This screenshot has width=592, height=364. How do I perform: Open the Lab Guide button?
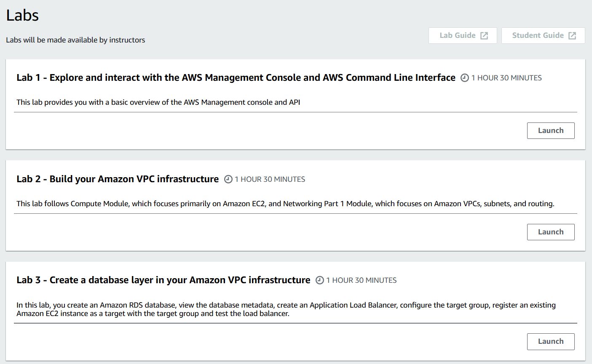tap(463, 35)
